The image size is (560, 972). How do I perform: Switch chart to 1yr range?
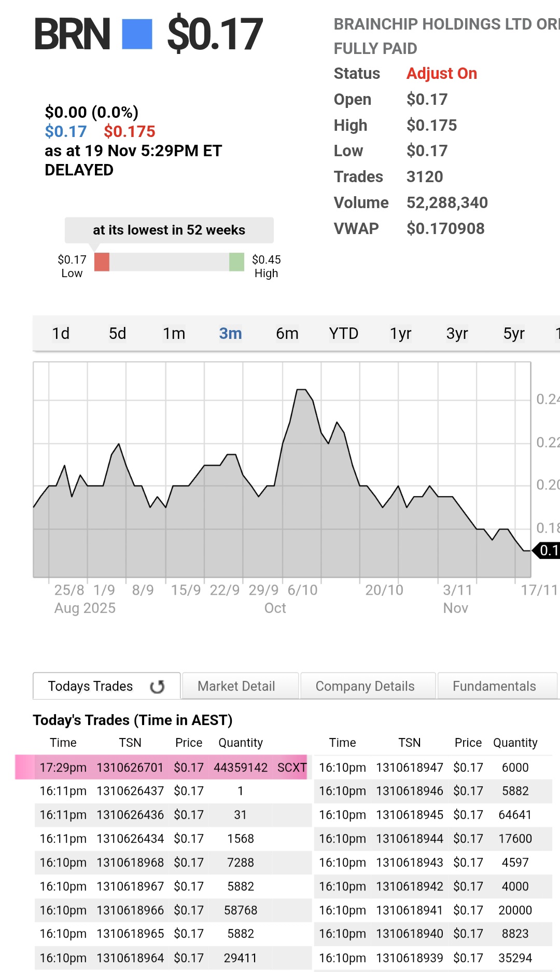coord(400,333)
